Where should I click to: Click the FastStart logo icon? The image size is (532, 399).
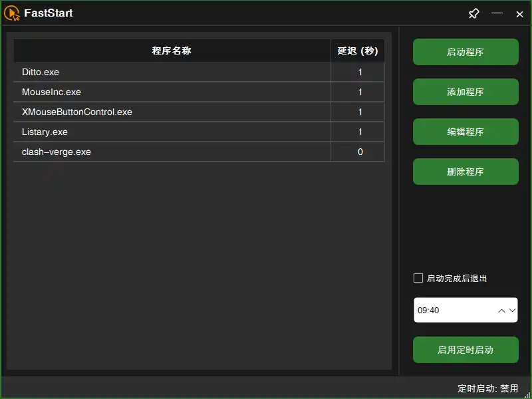12,13
